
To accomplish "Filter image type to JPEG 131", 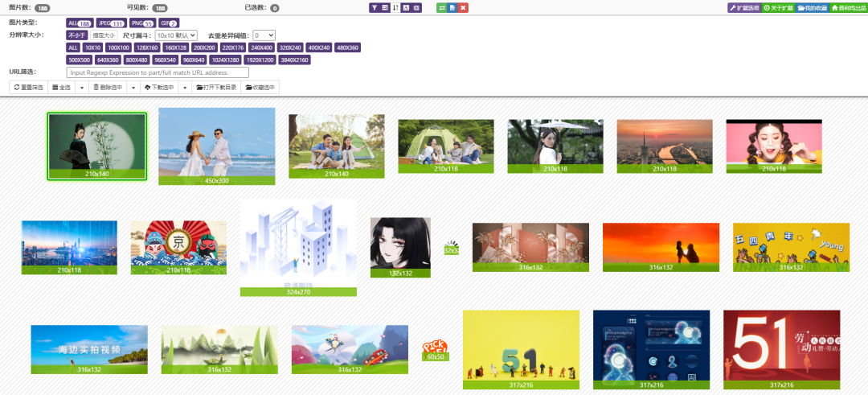I will point(111,23).
